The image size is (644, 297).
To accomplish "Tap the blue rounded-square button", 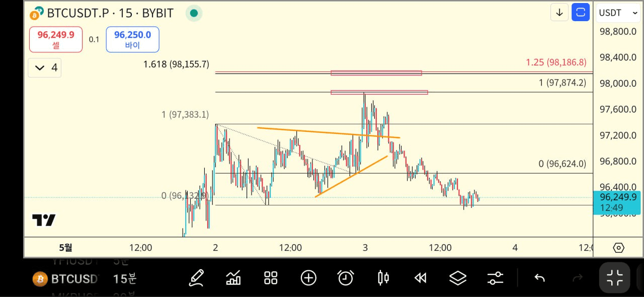I will pyautogui.click(x=581, y=13).
